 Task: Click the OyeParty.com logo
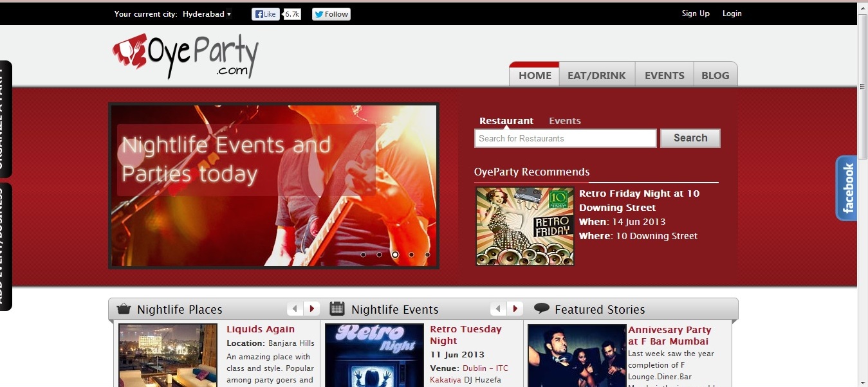(185, 56)
